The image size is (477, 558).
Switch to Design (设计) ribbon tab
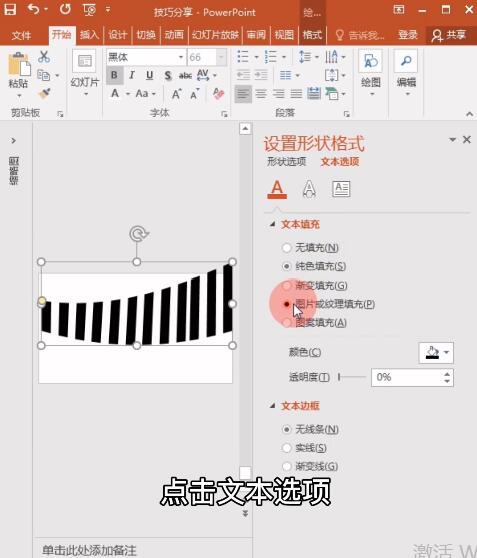coord(117,35)
